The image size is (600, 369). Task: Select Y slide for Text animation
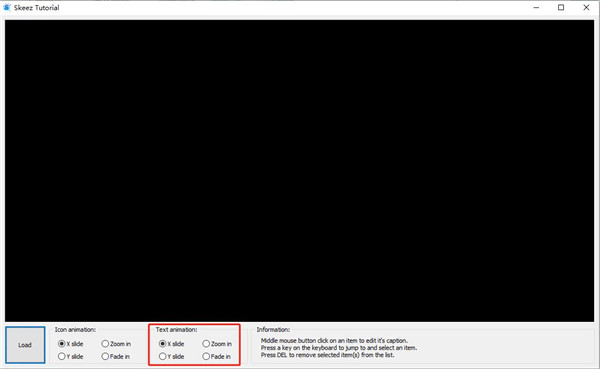coord(171,356)
